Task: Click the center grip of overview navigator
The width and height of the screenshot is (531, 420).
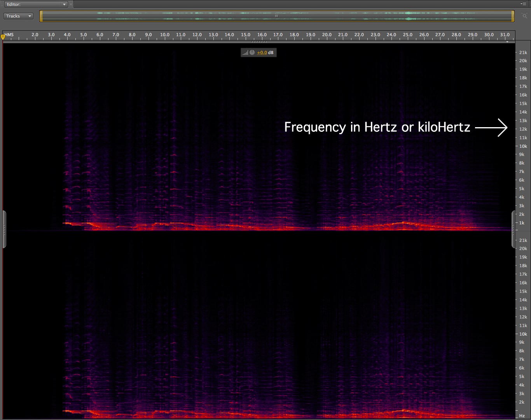Action: [276, 16]
